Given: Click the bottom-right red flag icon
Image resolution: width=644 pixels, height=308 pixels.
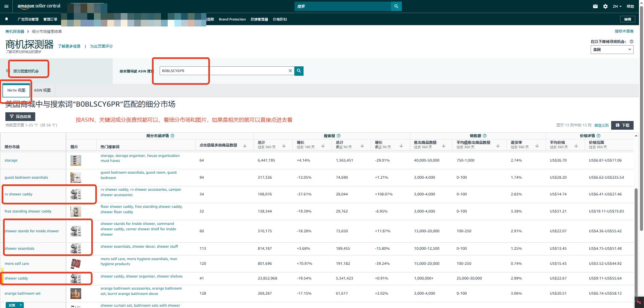Looking at the screenshot, I should (x=639, y=302).
